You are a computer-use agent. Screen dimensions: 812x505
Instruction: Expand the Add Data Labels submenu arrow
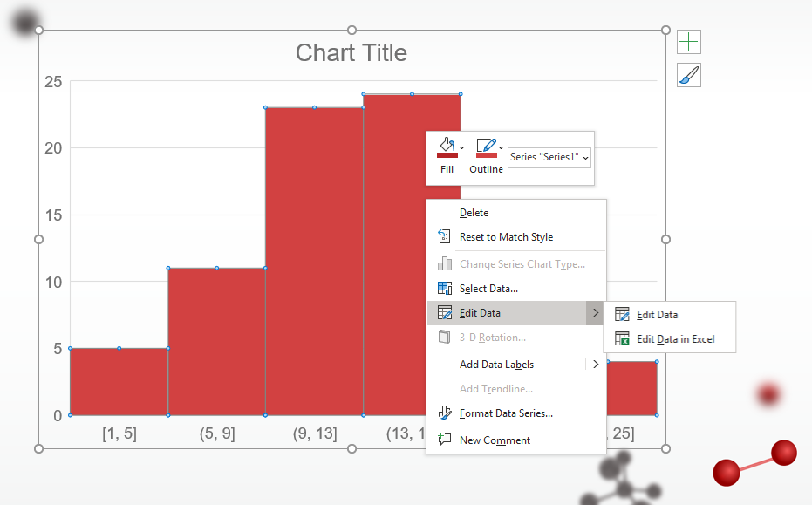tap(596, 364)
